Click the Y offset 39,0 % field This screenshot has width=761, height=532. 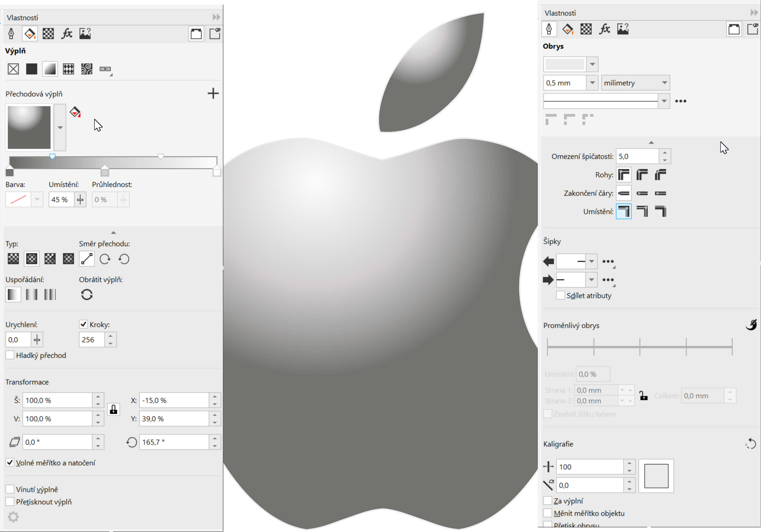tap(173, 419)
